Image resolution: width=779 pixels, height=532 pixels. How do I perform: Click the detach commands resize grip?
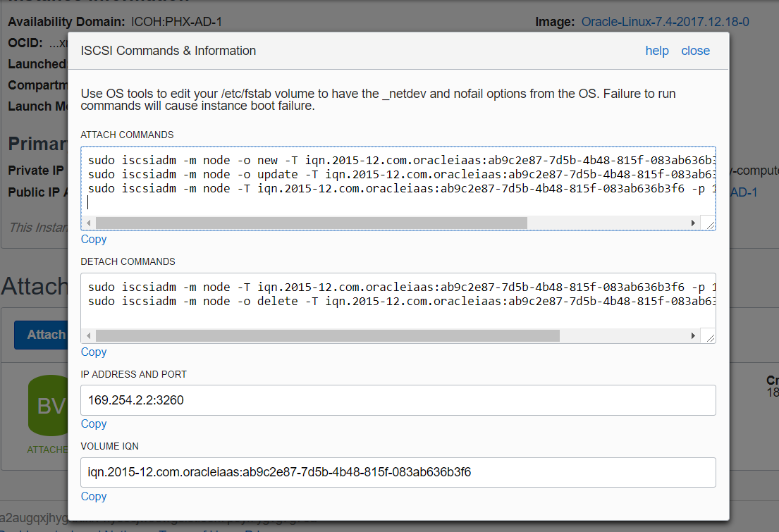click(x=709, y=338)
